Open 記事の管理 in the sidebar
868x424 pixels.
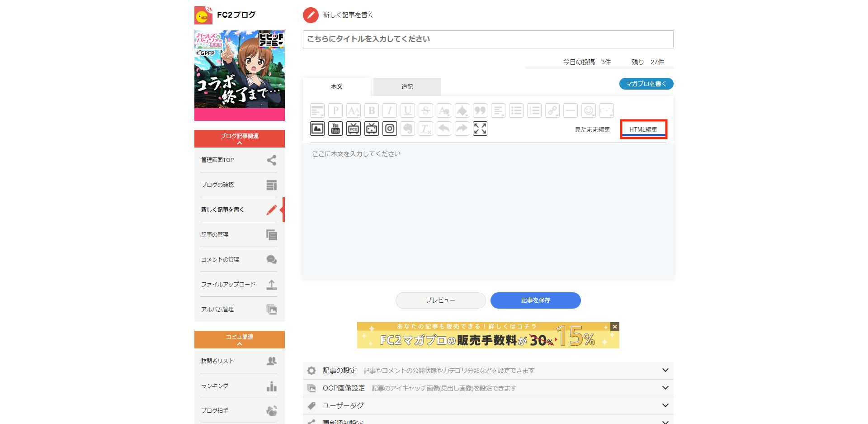click(239, 235)
